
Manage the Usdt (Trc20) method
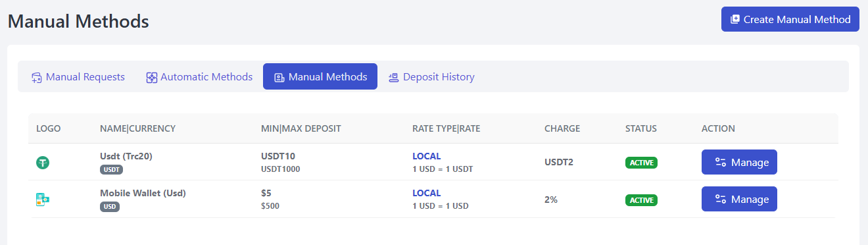[739, 162]
